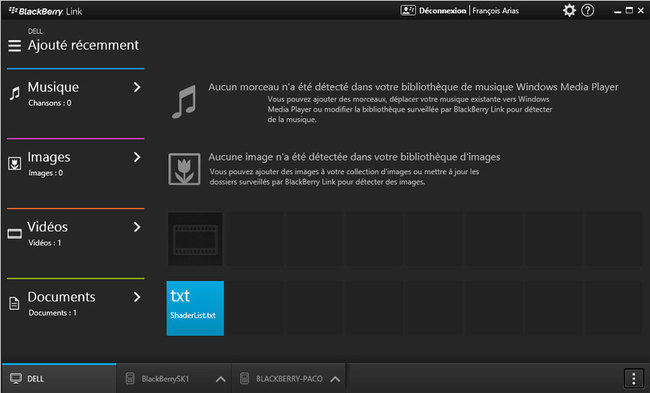Click the phone icon beside BLACKBERRY-PACO

click(x=245, y=378)
